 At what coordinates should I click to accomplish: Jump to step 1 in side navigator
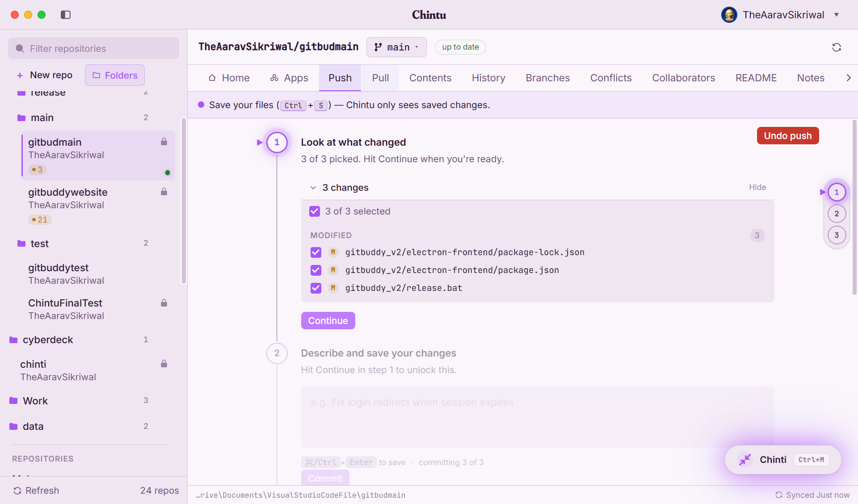[x=837, y=192]
